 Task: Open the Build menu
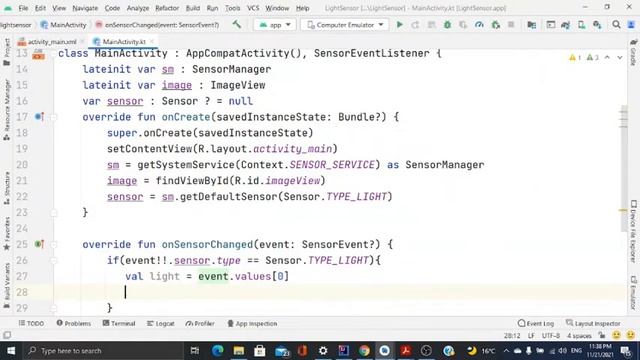click(x=193, y=8)
